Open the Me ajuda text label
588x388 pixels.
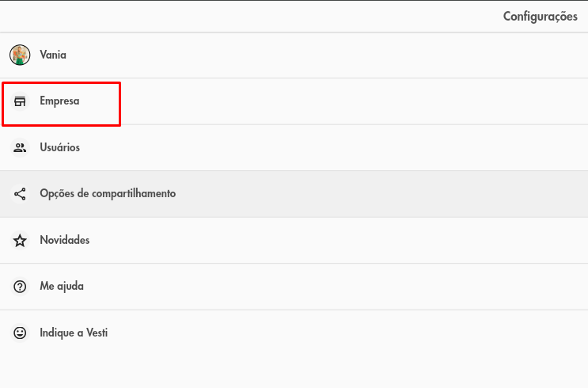(62, 287)
